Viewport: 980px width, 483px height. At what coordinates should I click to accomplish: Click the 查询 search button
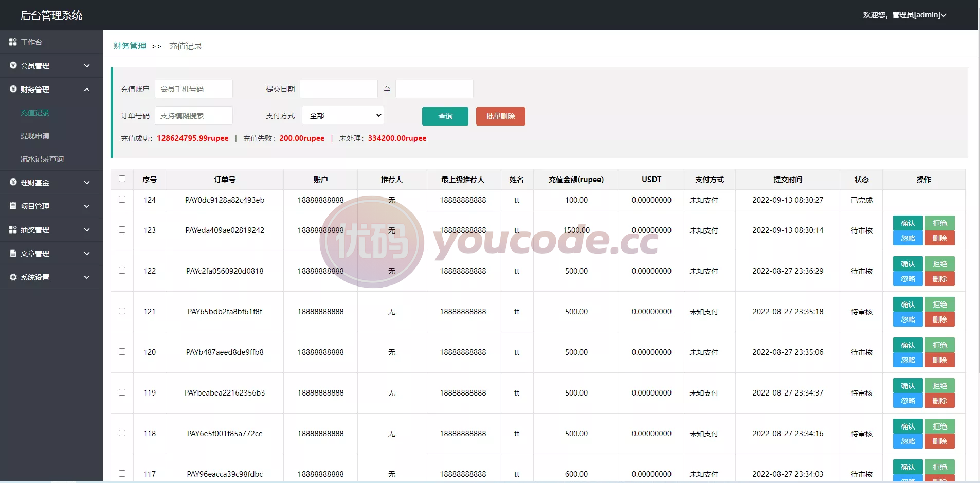pyautogui.click(x=445, y=116)
